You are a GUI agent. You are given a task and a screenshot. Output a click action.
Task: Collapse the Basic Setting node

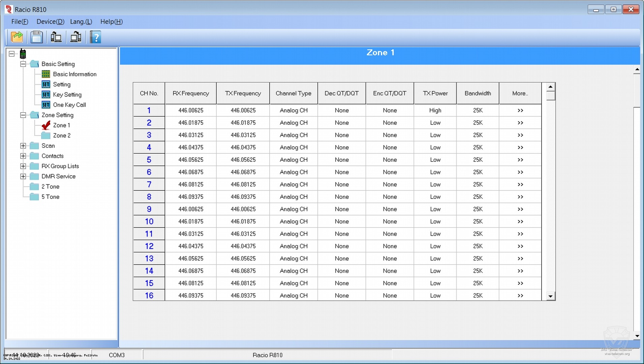(x=23, y=64)
